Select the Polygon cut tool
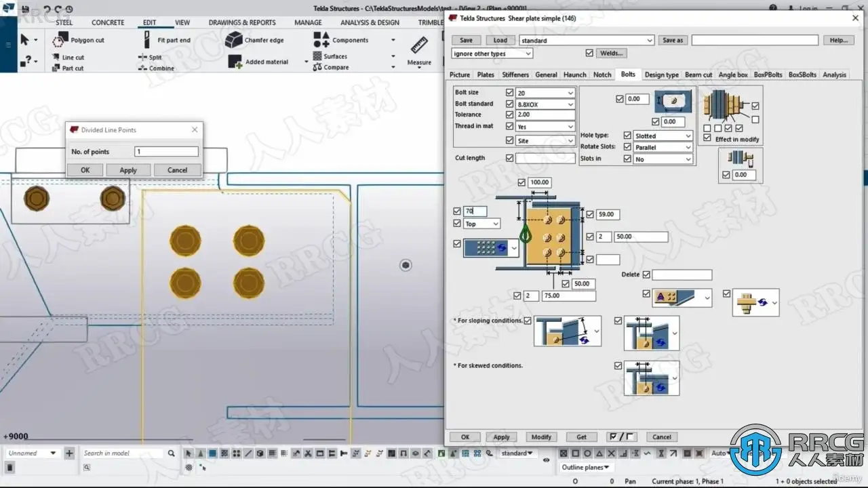 pyautogui.click(x=79, y=41)
